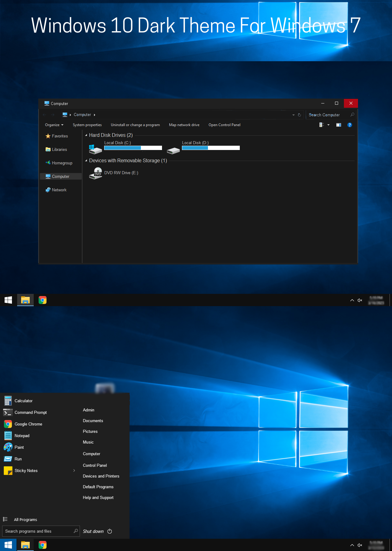
Task: Select Libraries in the navigation pane
Action: [x=56, y=149]
